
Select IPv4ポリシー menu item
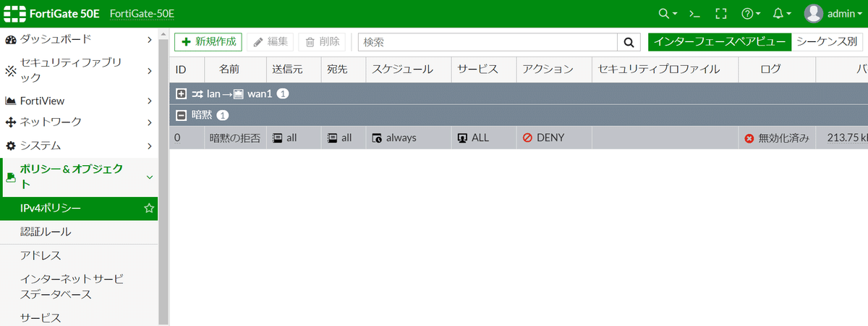[79, 209]
